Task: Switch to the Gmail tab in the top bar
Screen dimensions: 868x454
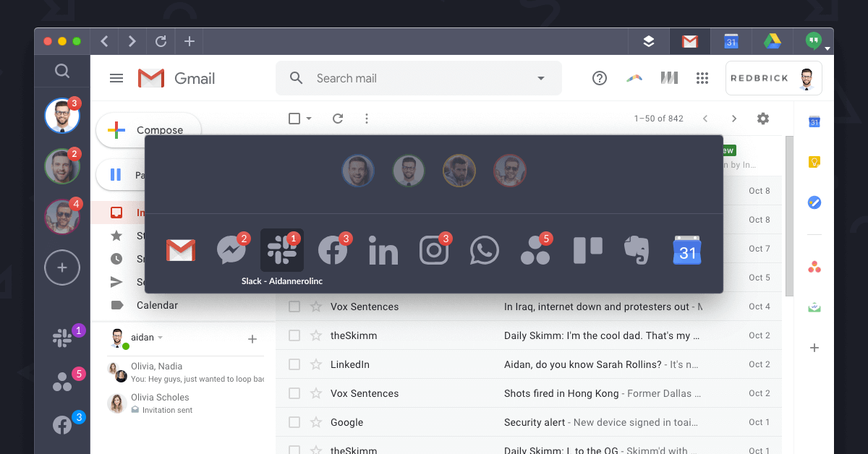Action: point(690,41)
